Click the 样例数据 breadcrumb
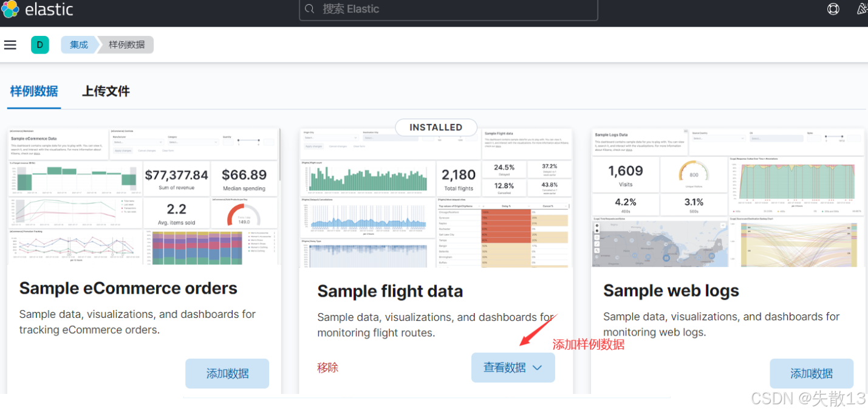The height and width of the screenshot is (414, 868). point(127,45)
